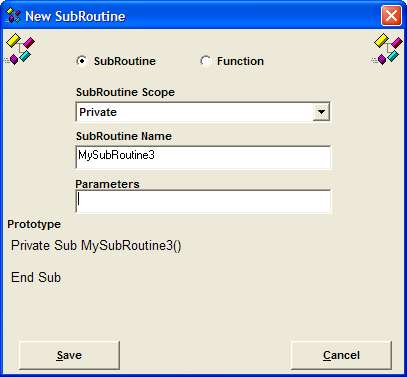407x377 pixels.
Task: Close the New SubRoutine window
Action: tap(391, 15)
